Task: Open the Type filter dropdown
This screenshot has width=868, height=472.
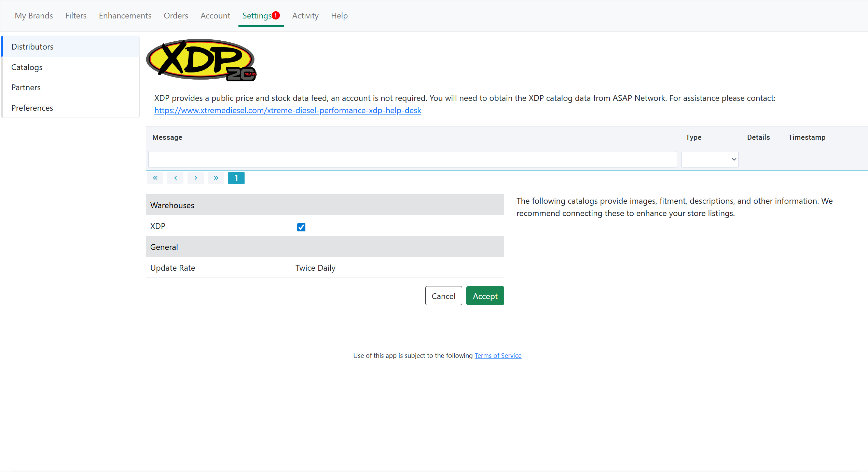Action: (x=709, y=159)
